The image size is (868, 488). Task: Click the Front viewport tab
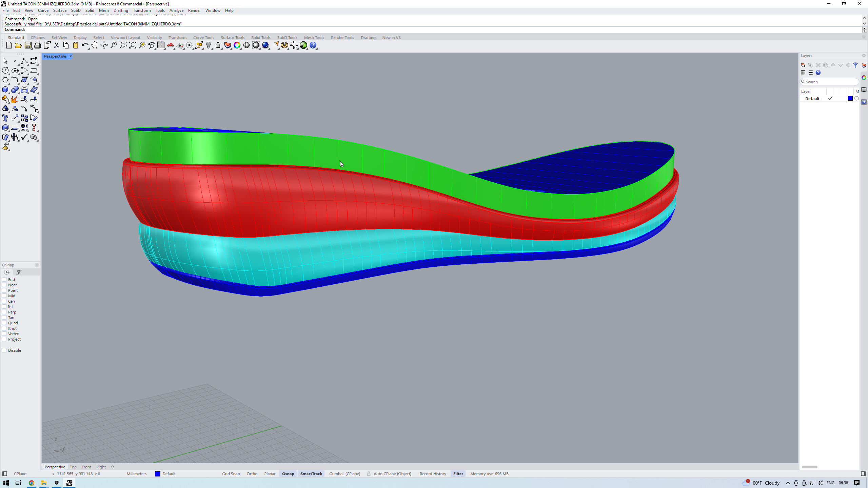[86, 467]
